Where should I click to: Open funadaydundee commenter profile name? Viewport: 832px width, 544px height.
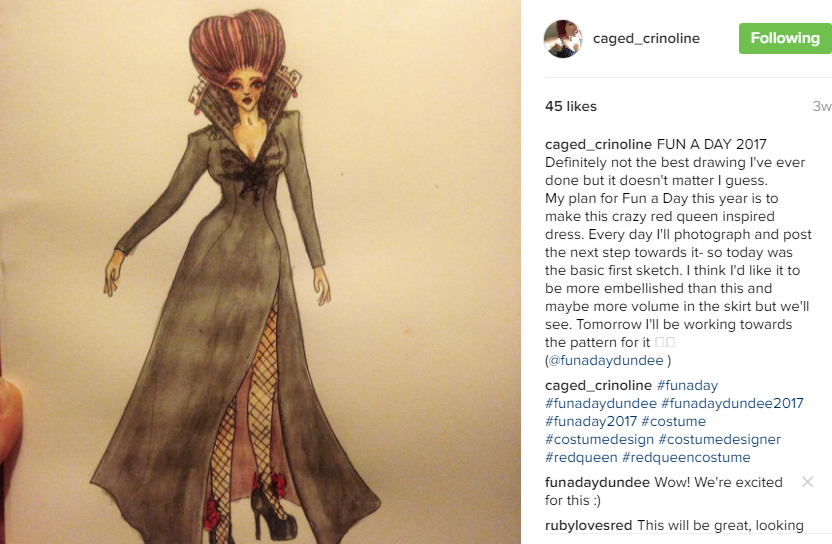coord(597,482)
